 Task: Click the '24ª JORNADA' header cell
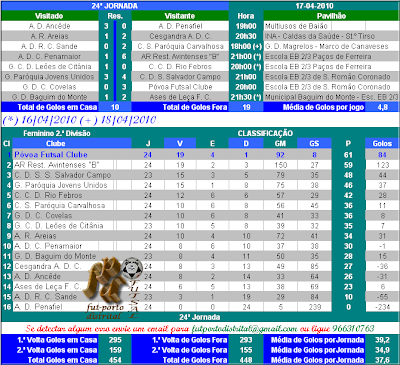click(115, 6)
